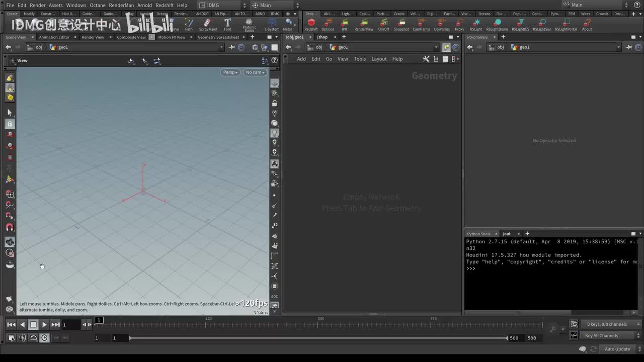Toggle the timeline audio button

pos(22,338)
